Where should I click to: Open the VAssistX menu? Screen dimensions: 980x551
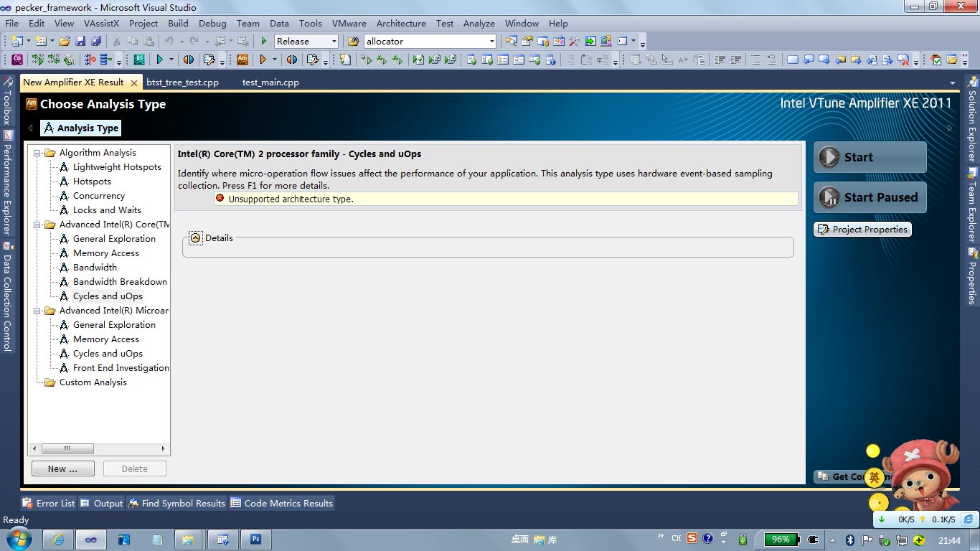[x=101, y=23]
